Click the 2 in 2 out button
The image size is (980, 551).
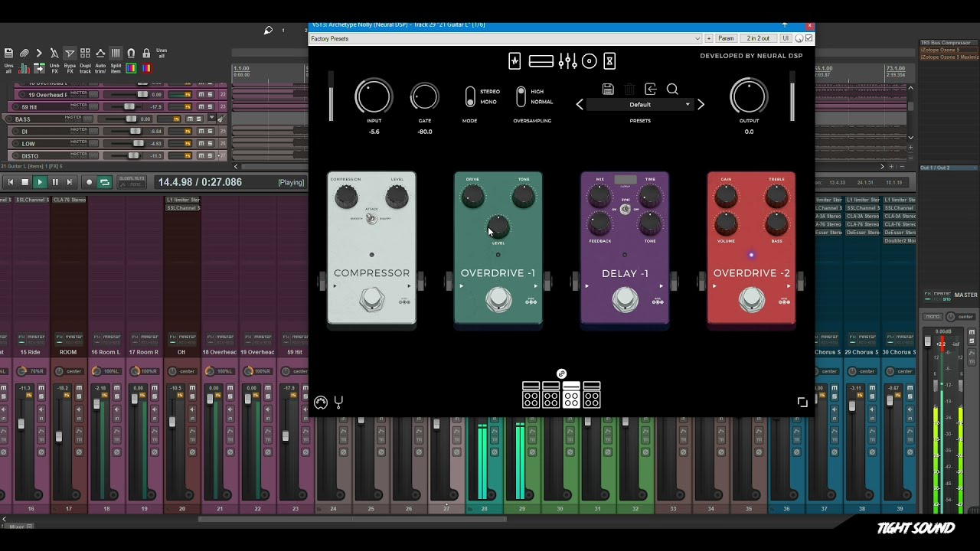click(758, 38)
